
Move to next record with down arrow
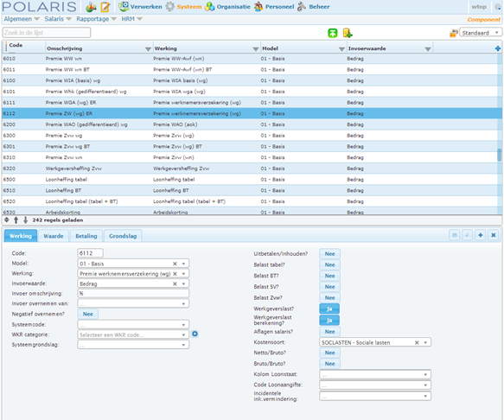pyautogui.click(x=25, y=220)
